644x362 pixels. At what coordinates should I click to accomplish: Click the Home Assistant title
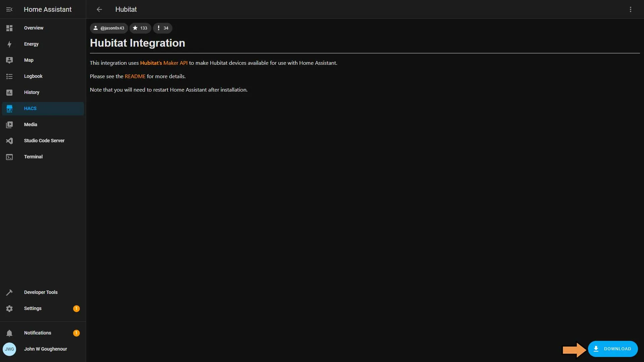tap(48, 9)
